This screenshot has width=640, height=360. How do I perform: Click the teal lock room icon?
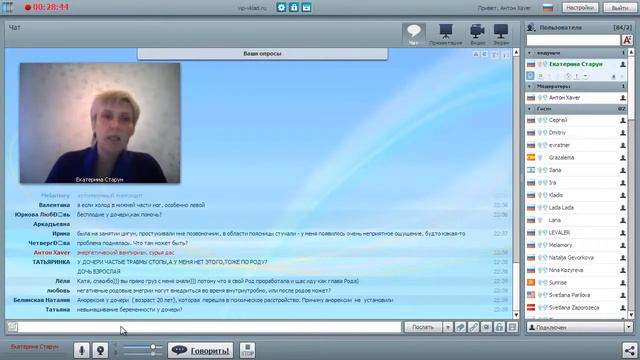(294, 7)
